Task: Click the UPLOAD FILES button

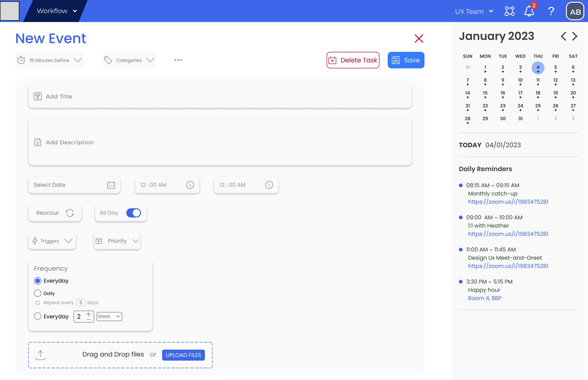Action: pyautogui.click(x=183, y=355)
